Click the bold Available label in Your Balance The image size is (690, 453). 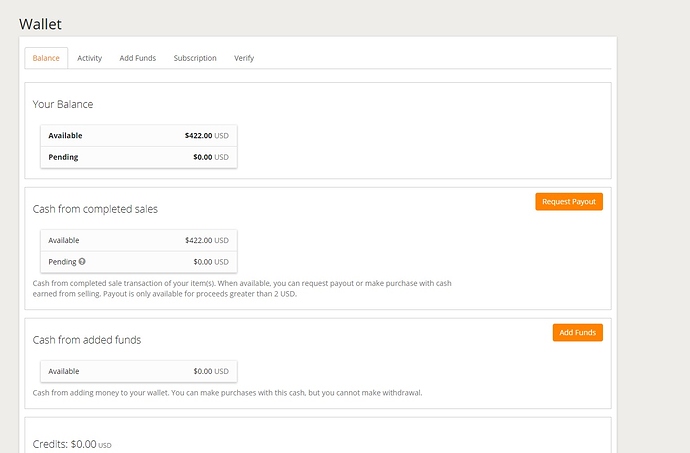pyautogui.click(x=65, y=136)
